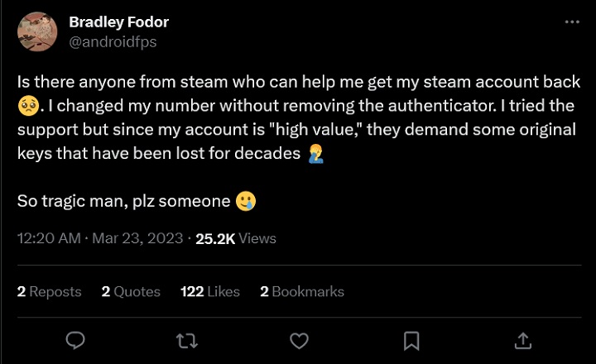The width and height of the screenshot is (596, 364).
Task: View the 2 Quotes list
Action: pyautogui.click(x=132, y=291)
